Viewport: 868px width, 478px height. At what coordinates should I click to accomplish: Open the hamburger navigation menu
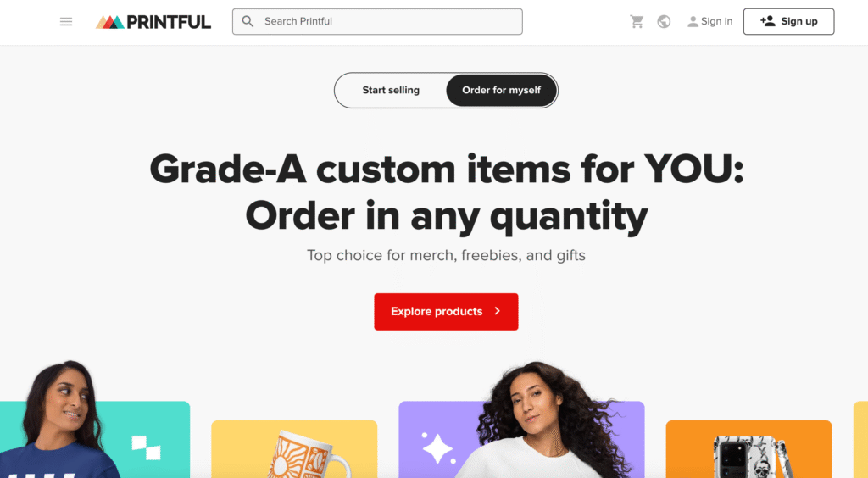coord(66,21)
